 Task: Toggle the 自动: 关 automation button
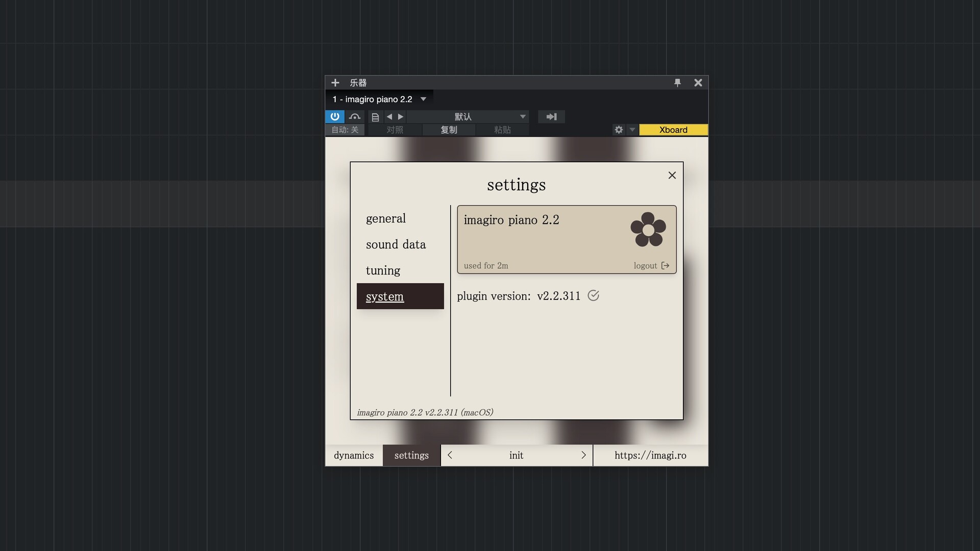(345, 130)
